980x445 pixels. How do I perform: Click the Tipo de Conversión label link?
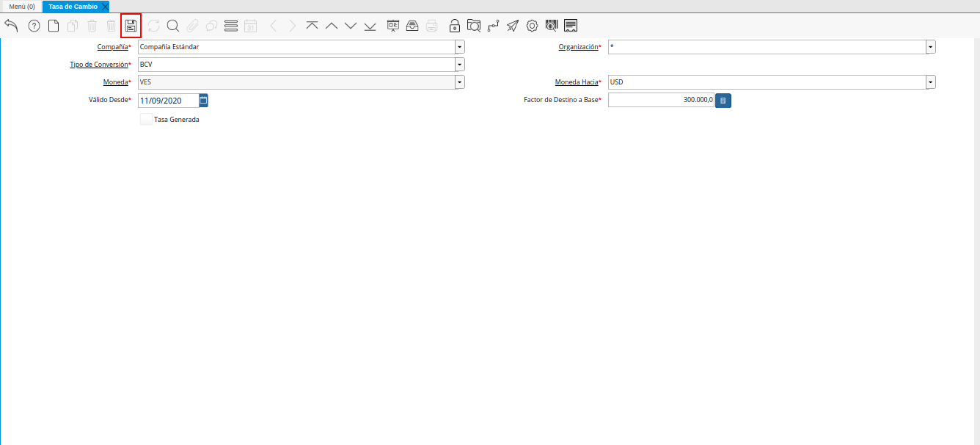pyautogui.click(x=99, y=65)
